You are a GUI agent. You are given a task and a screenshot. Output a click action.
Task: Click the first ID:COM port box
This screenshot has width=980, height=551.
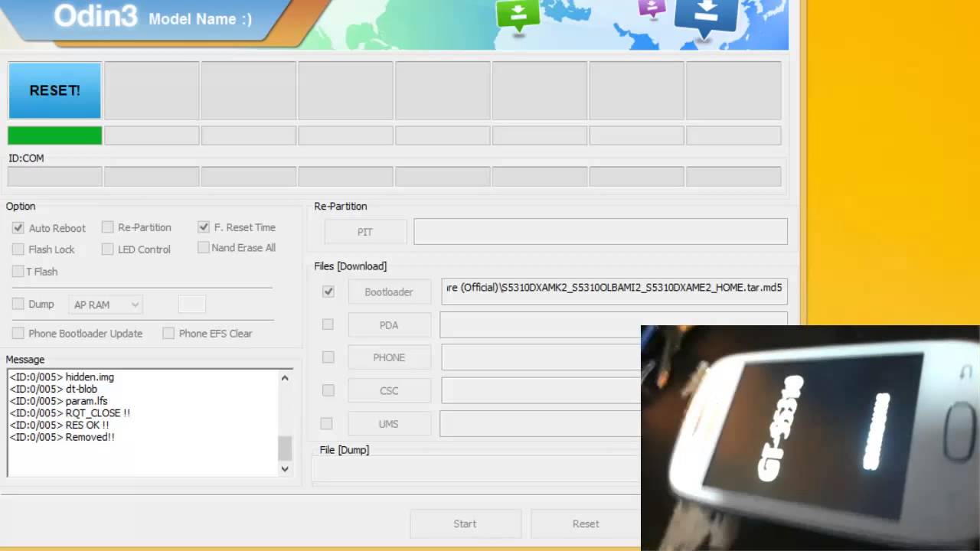[x=54, y=177]
